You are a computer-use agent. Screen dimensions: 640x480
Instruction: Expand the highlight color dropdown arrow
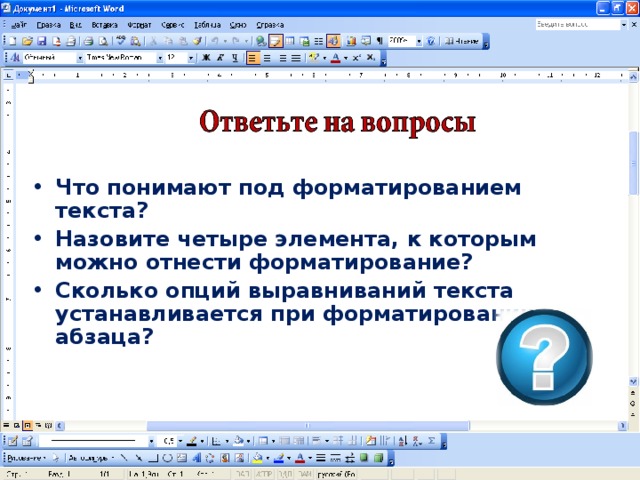click(x=324, y=58)
